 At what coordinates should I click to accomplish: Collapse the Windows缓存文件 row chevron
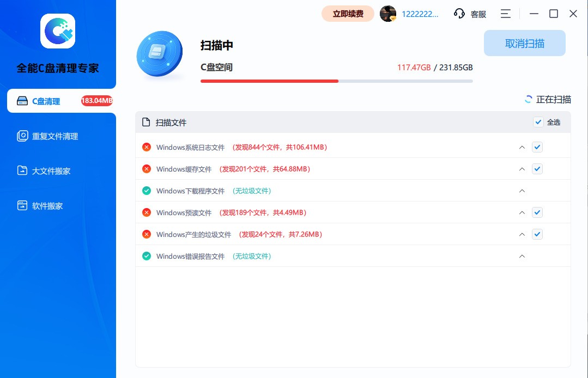click(x=522, y=169)
